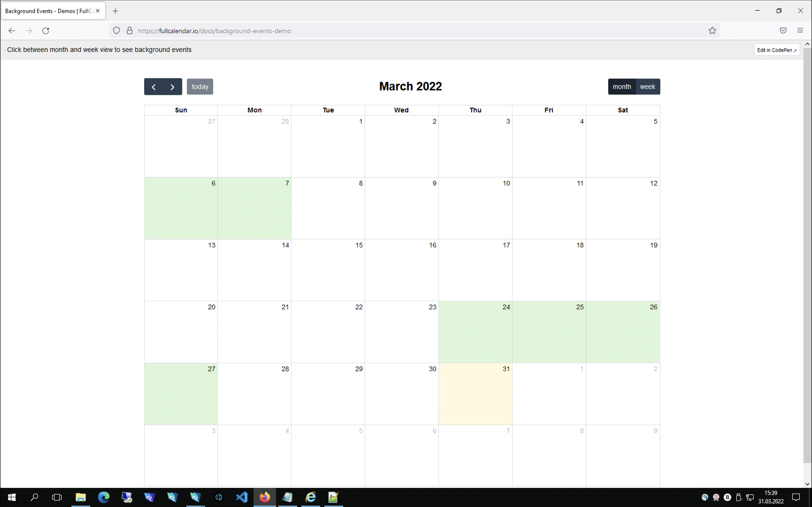Bookmark this page with the star icon
The height and width of the screenshot is (507, 812).
[x=712, y=31]
